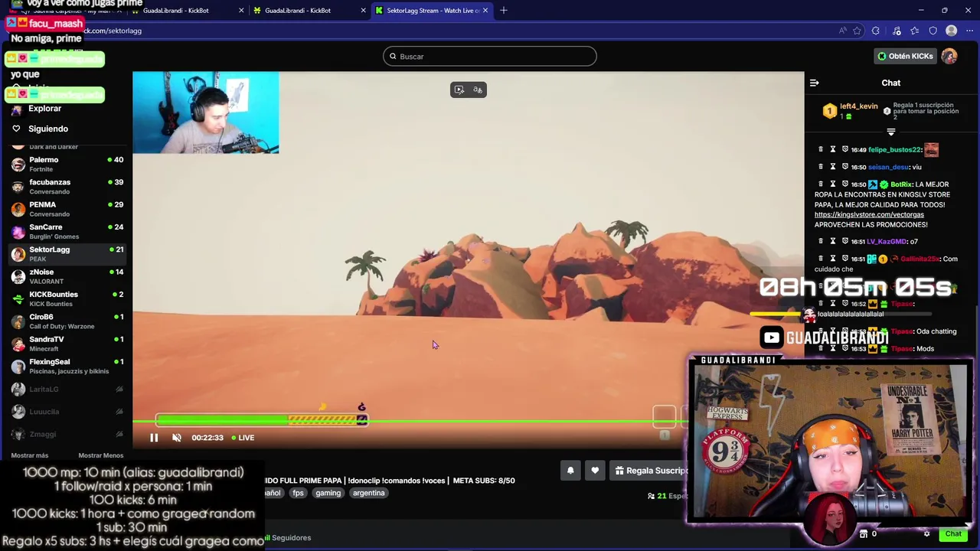Open a new browser tab with plus
The image size is (980, 551).
504,11
